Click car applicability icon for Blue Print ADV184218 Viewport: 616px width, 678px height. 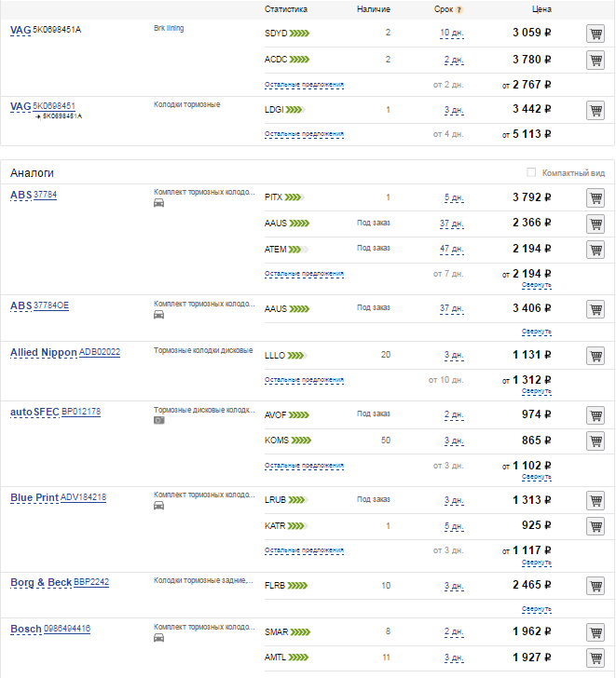pos(158,505)
